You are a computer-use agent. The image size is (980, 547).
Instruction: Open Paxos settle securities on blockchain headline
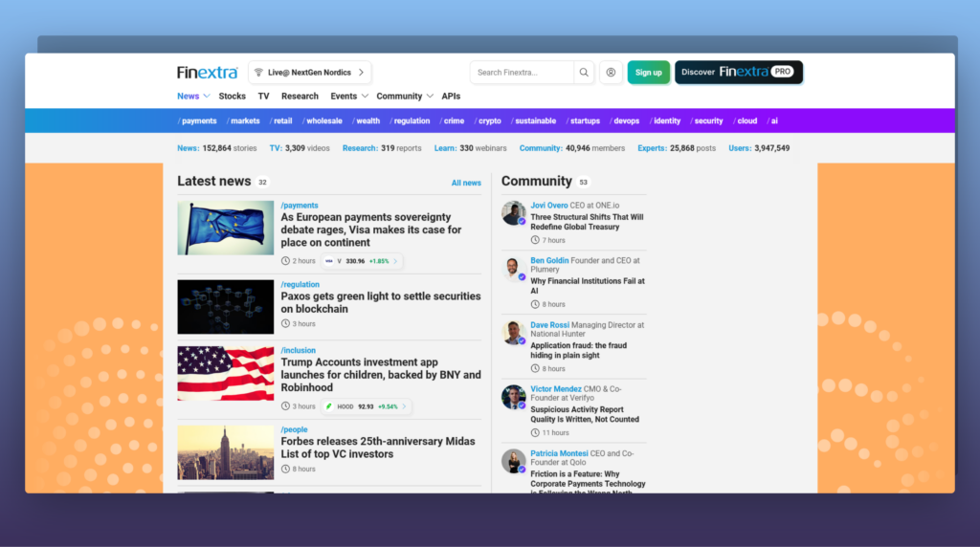(381, 302)
